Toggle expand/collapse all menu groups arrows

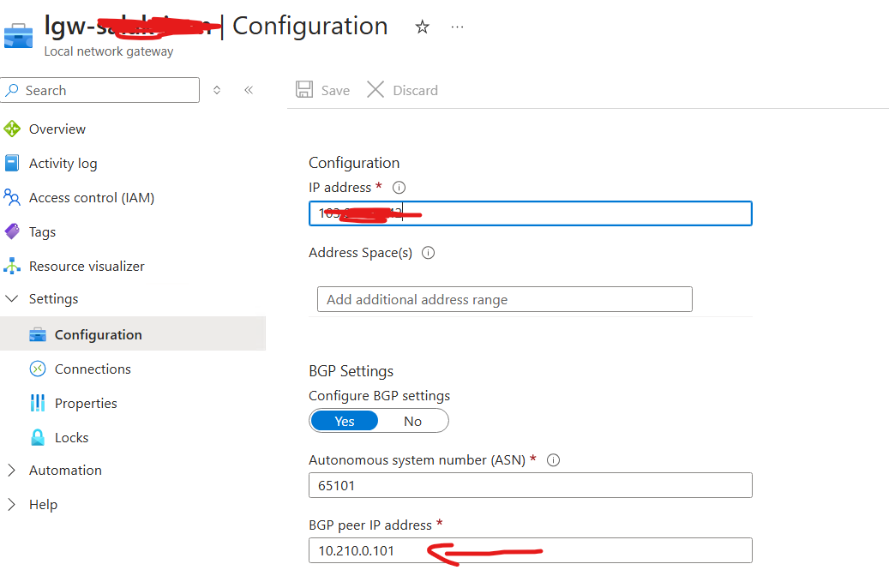(217, 90)
